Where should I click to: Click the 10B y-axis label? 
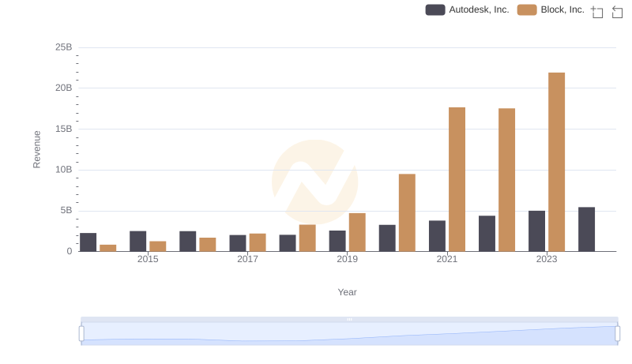64,170
